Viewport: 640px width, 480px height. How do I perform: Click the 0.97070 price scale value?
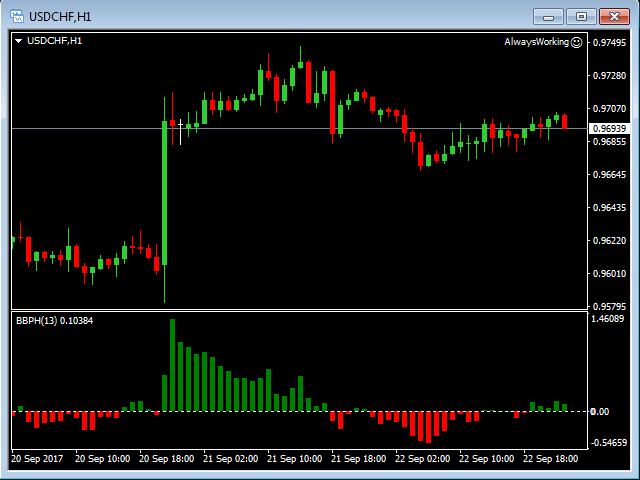pyautogui.click(x=609, y=109)
